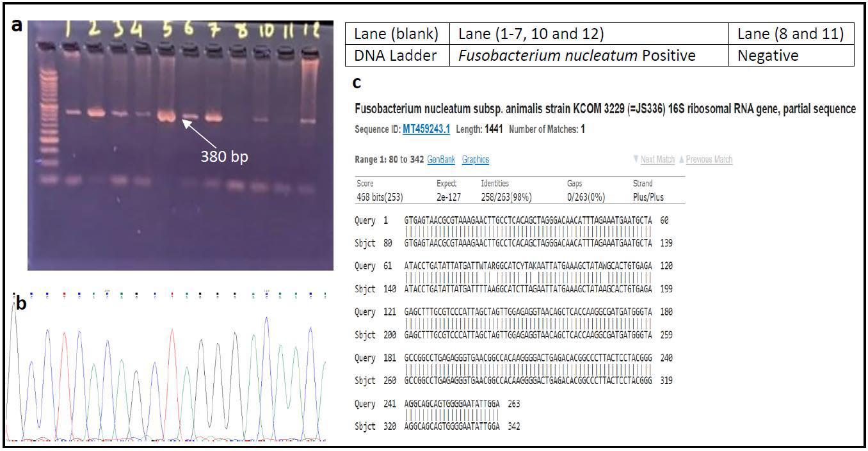868x451 pixels.
Task: Click the Query sequence line starting at 241
Action: click(x=438, y=404)
